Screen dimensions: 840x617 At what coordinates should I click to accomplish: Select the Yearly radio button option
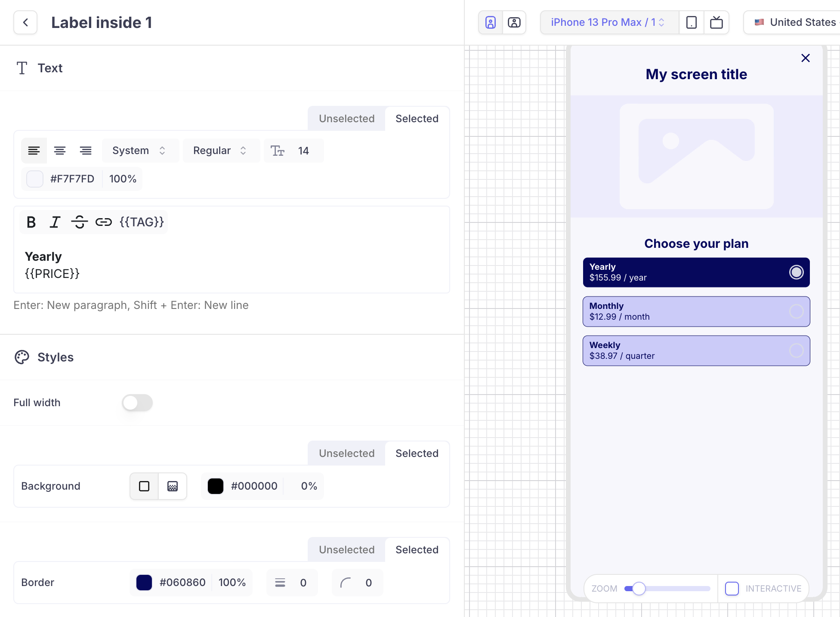pos(796,272)
